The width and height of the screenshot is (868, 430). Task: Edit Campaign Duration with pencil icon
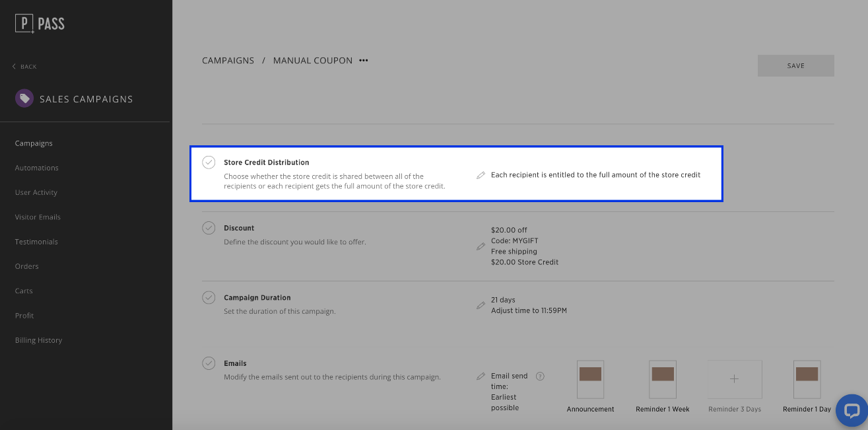481,305
